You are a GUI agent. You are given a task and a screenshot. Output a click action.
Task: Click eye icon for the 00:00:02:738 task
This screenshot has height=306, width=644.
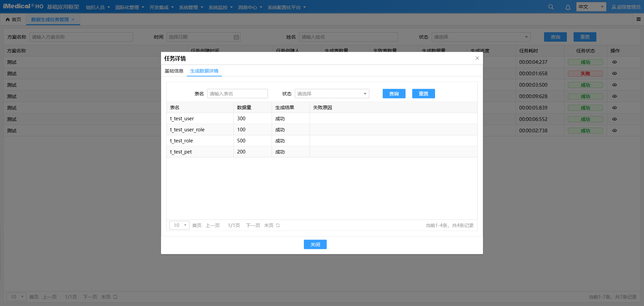click(614, 131)
